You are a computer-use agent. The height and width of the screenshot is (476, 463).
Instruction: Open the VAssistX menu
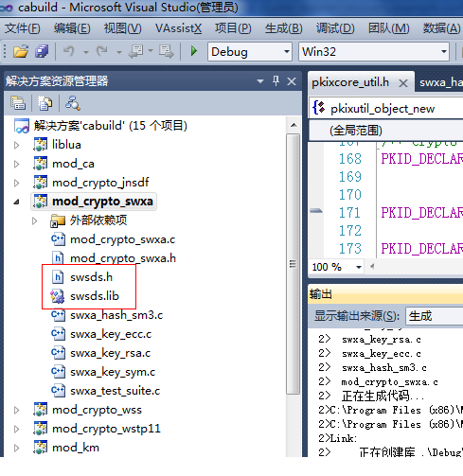click(x=178, y=28)
